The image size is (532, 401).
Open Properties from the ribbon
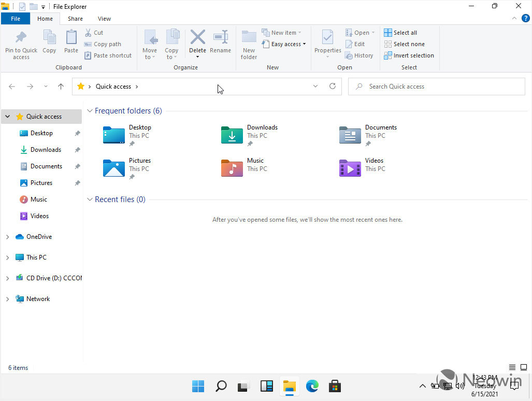tap(327, 38)
